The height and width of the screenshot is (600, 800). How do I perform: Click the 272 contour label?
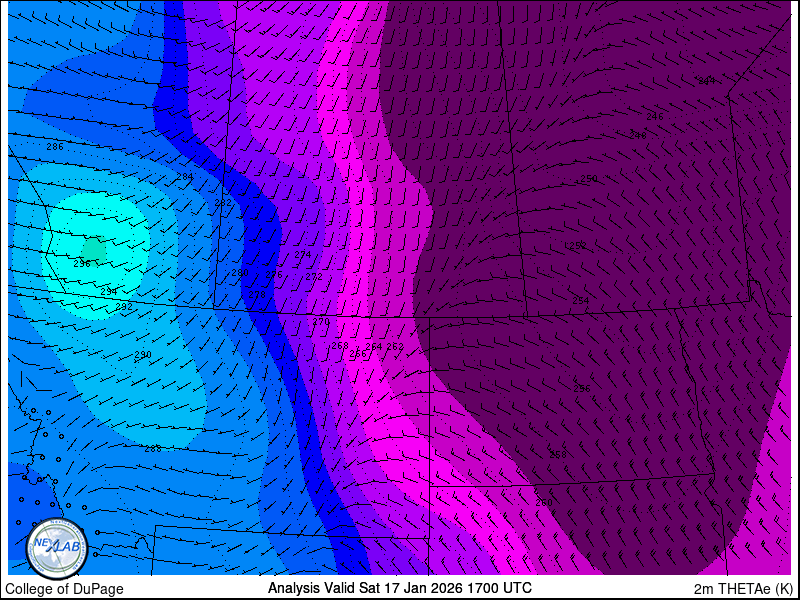coord(314,277)
